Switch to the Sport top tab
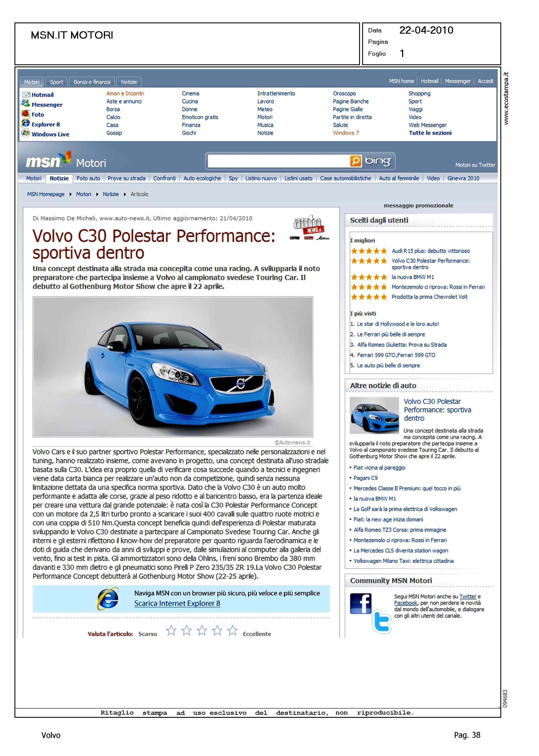This screenshot has width=539, height=756. (x=56, y=82)
